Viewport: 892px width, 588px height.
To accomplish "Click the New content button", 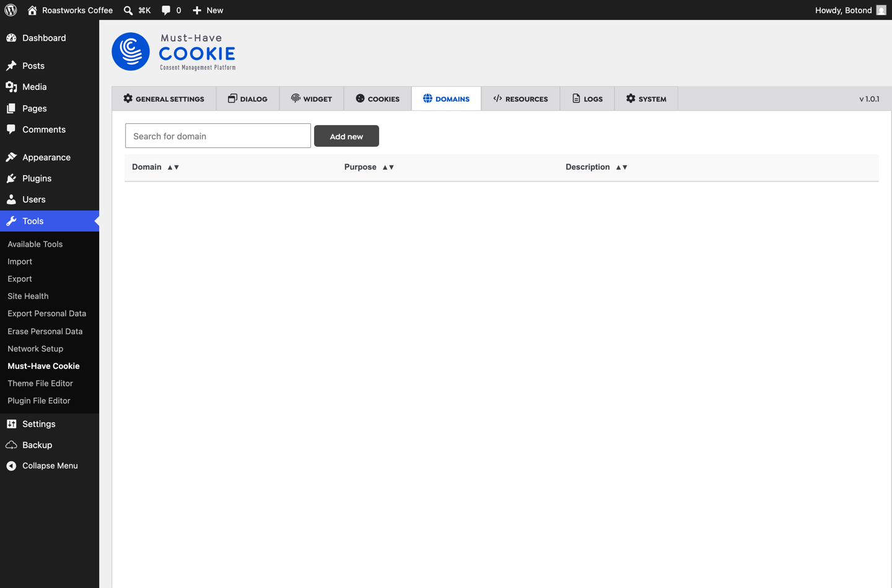I will (x=208, y=10).
